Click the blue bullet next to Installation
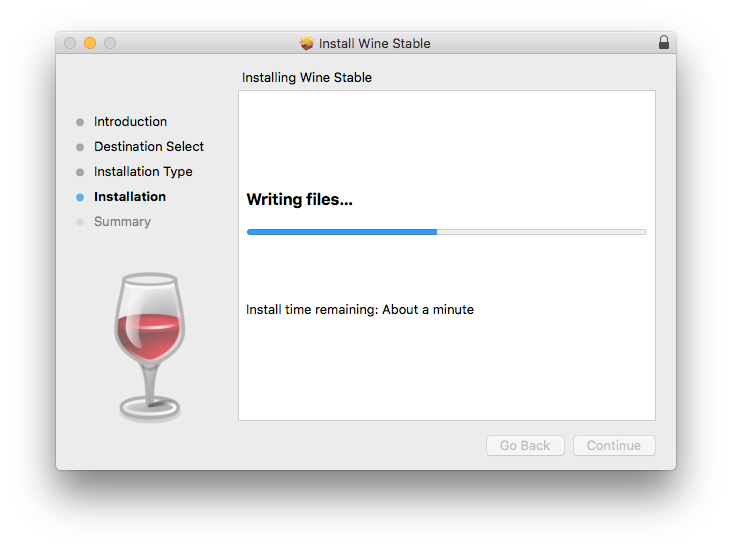The image size is (732, 550). pyautogui.click(x=80, y=197)
